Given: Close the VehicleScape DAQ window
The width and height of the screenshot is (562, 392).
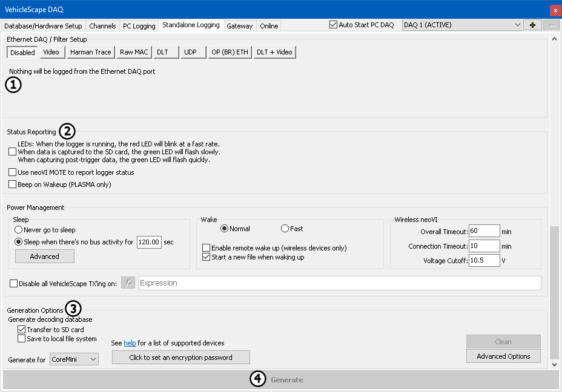Looking at the screenshot, I should click(555, 10).
